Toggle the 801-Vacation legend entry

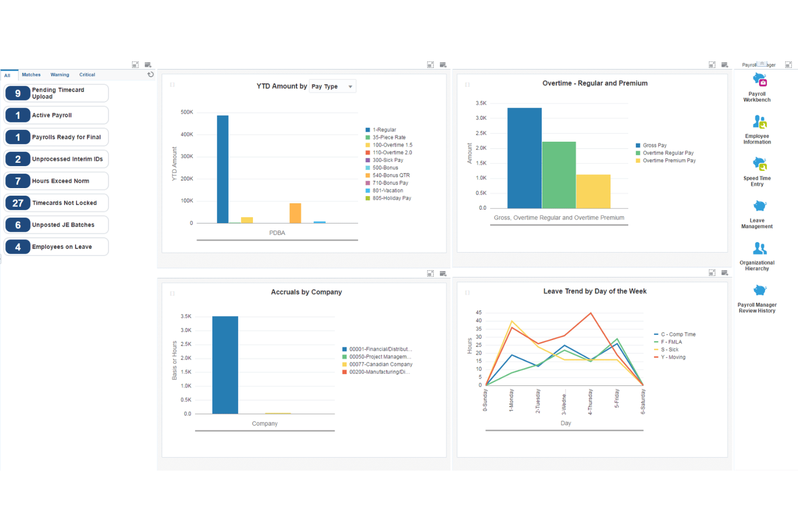pyautogui.click(x=384, y=190)
